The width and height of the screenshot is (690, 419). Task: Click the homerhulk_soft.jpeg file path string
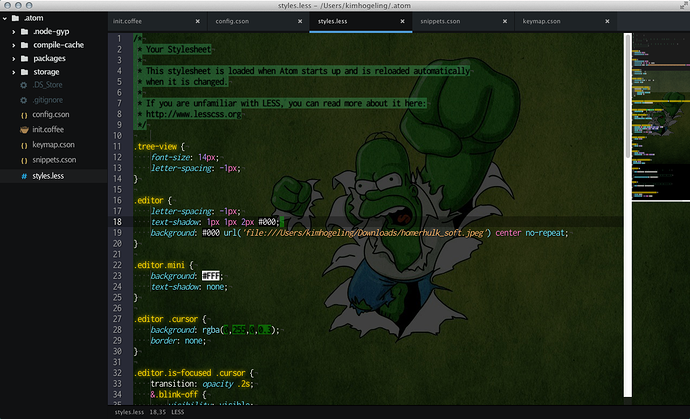pyautogui.click(x=364, y=233)
